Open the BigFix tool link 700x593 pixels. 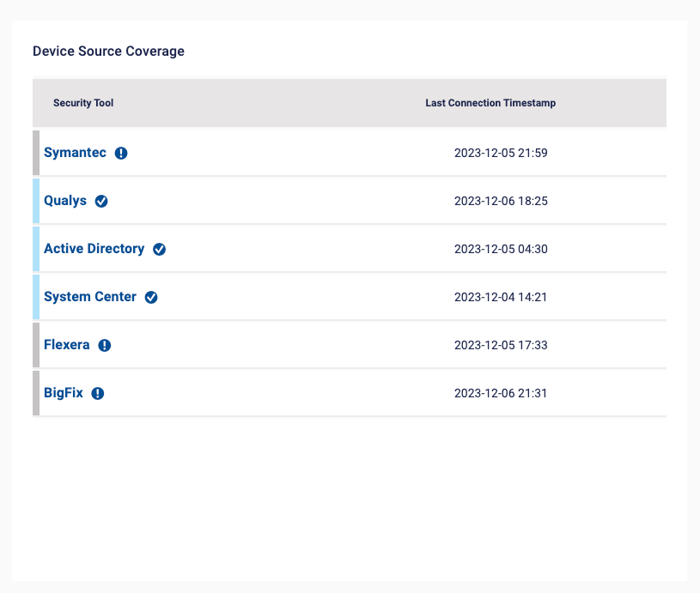point(64,393)
